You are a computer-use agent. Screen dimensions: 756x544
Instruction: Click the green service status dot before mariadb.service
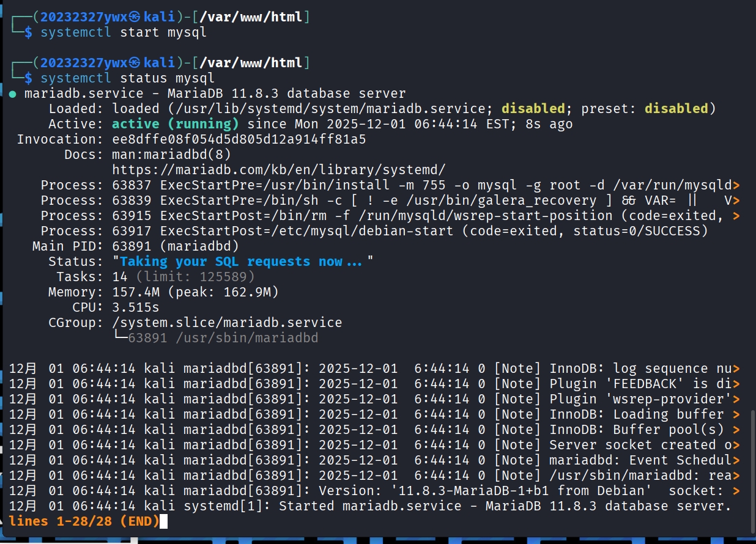(13, 94)
